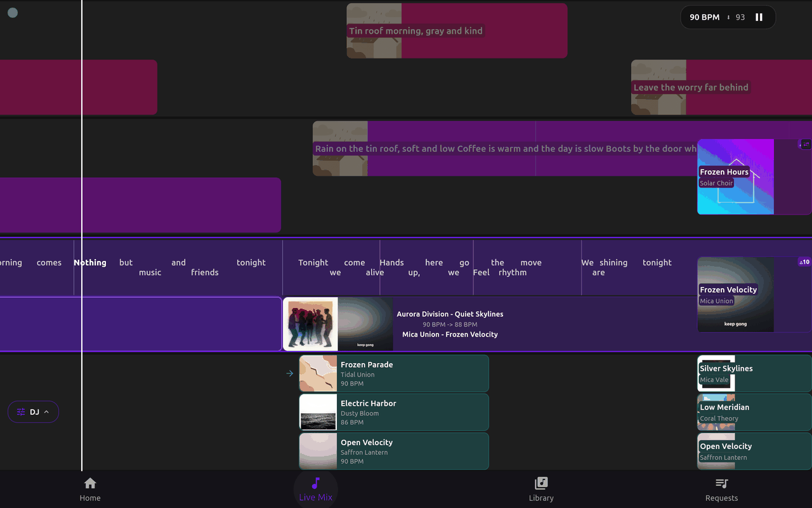Click the arrow indicator beside Frozen Parade
Viewport: 812px width, 508px height.
[x=290, y=373]
